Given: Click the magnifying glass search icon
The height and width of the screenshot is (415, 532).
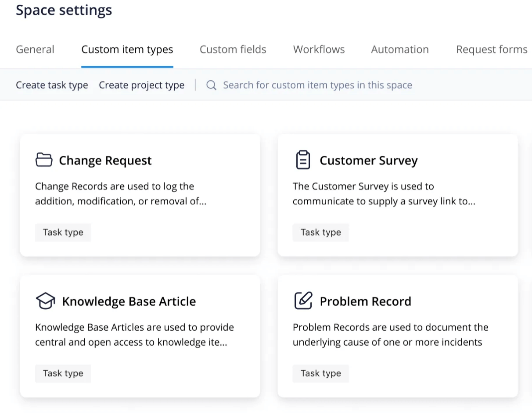Looking at the screenshot, I should (211, 85).
